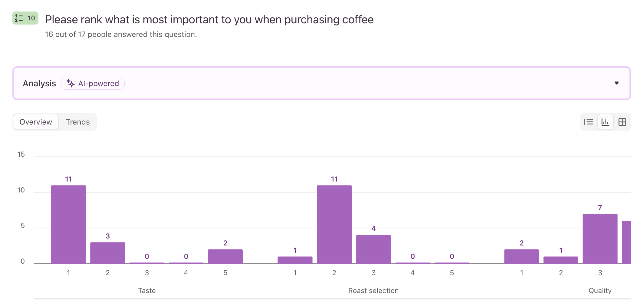Select the bar chart view icon
The image size is (644, 300).
(x=605, y=122)
